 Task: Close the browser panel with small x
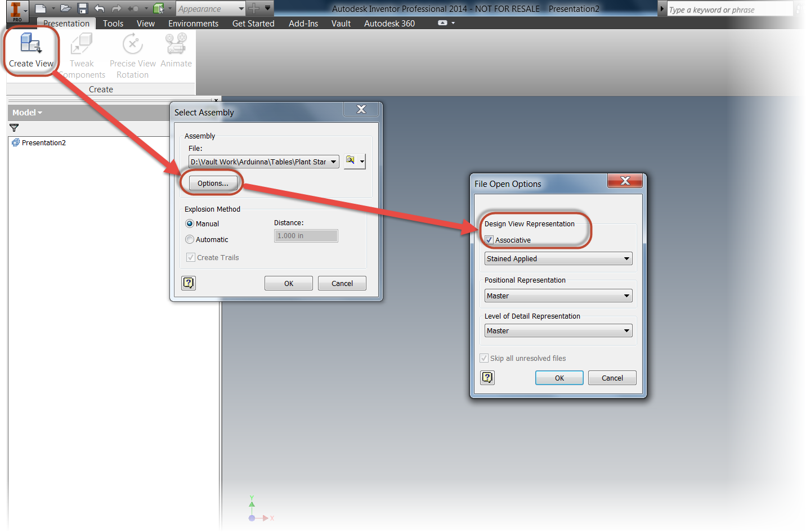click(x=216, y=100)
